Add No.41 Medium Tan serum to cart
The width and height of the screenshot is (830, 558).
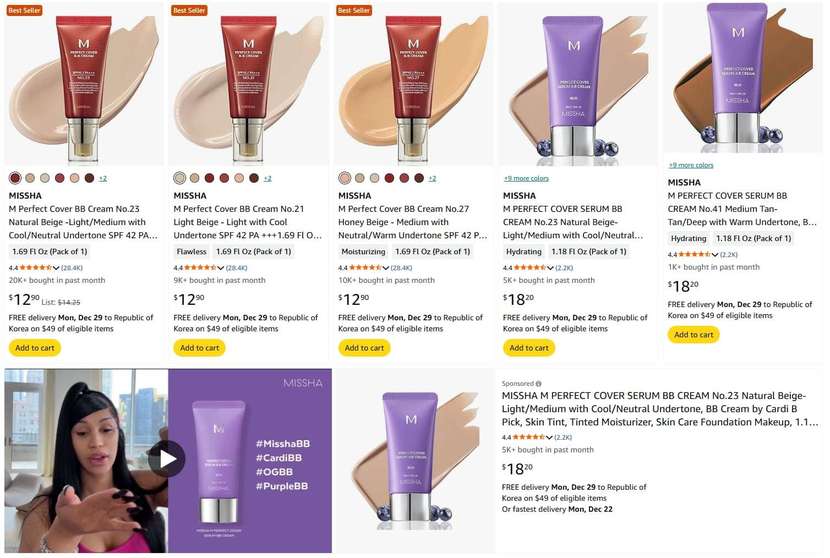click(x=693, y=335)
